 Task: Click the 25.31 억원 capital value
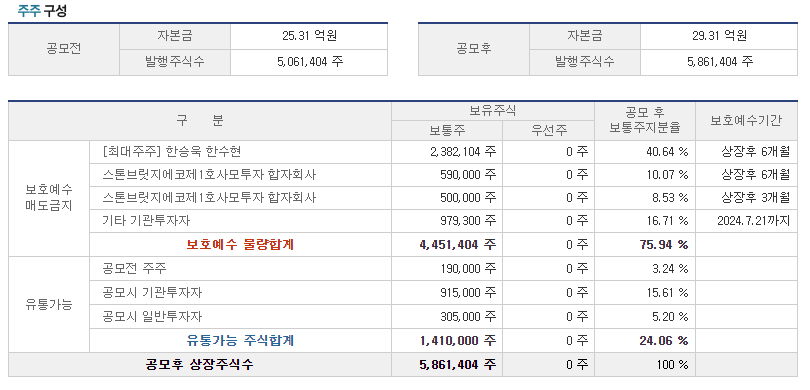pyautogui.click(x=309, y=36)
